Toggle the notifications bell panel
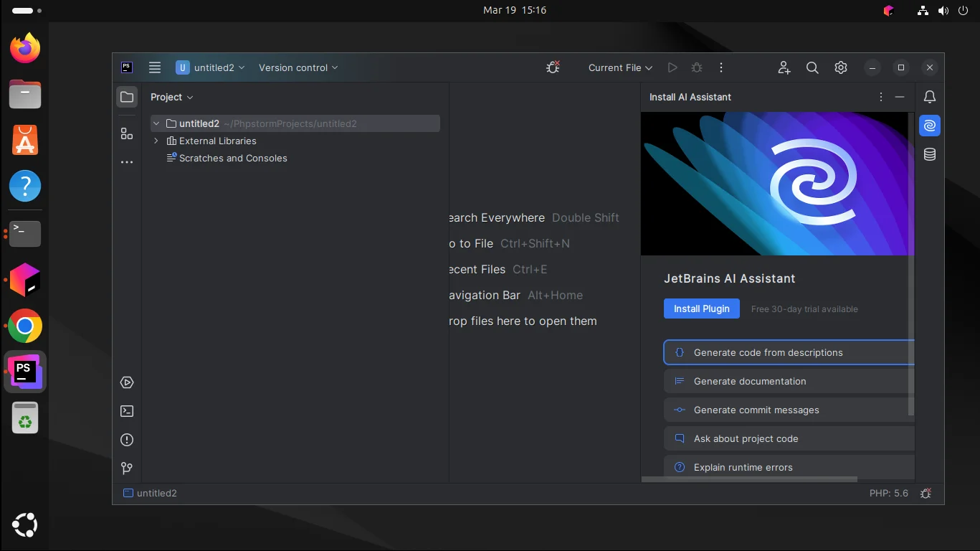 pyautogui.click(x=929, y=97)
